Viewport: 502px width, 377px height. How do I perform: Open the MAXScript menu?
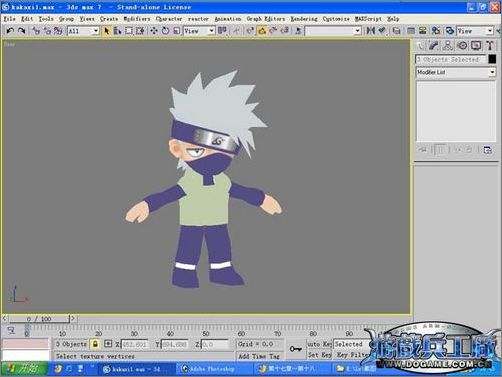[x=368, y=19]
